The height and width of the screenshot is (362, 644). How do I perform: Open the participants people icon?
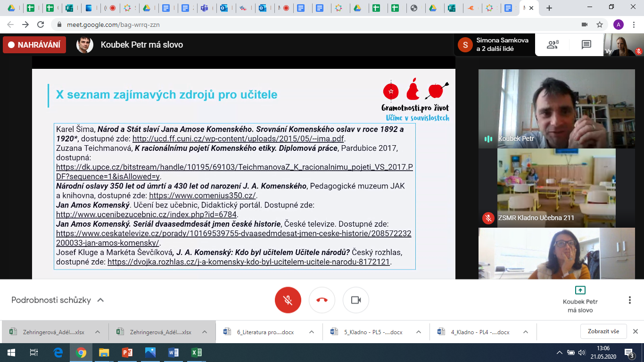point(552,45)
